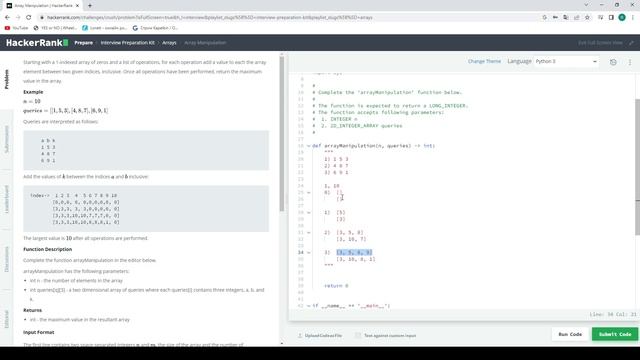This screenshot has width=640, height=360.
Task: Click the share page icon
Action: click(576, 18)
